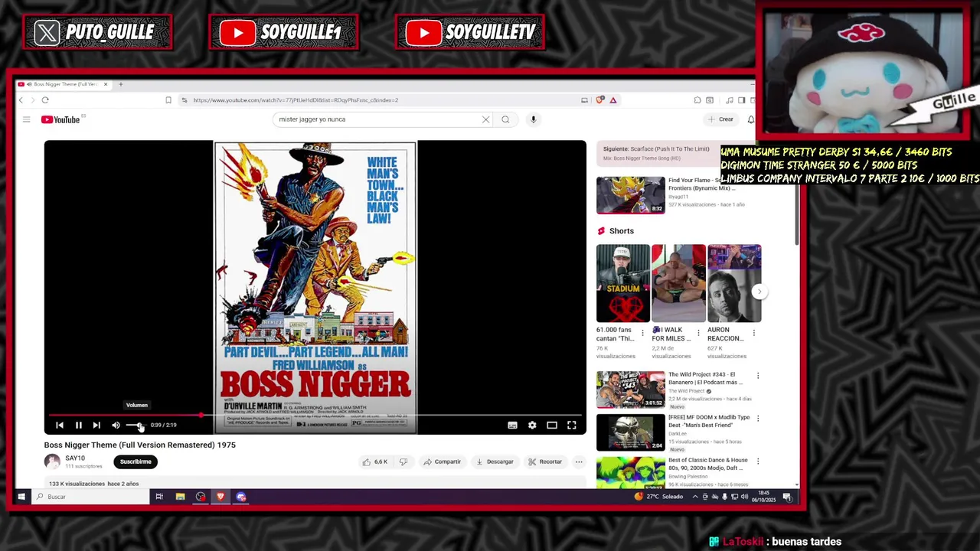
Task: Open the YouTube hamburger guide menu
Action: point(26,119)
